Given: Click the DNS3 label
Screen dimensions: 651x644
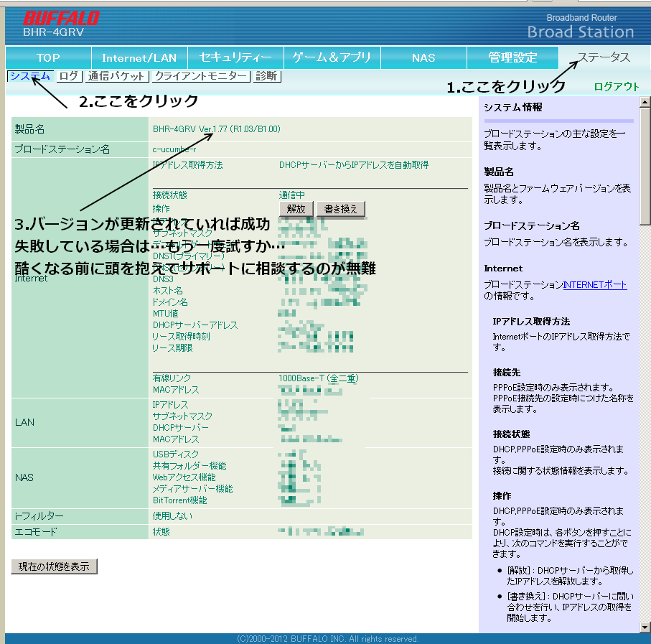Looking at the screenshot, I should 163,279.
